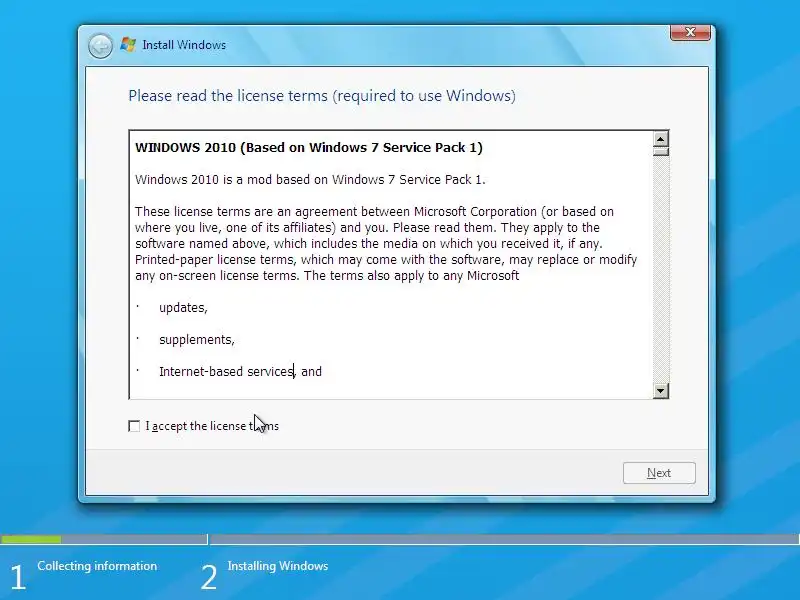Click the 'I accept the license terms' label
This screenshot has height=600, width=800.
click(x=212, y=426)
